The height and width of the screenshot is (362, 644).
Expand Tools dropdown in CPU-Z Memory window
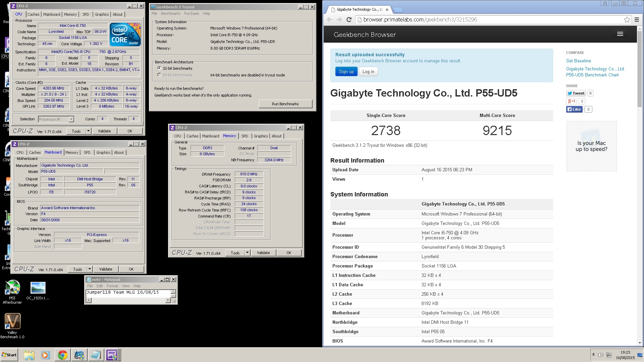(x=248, y=253)
